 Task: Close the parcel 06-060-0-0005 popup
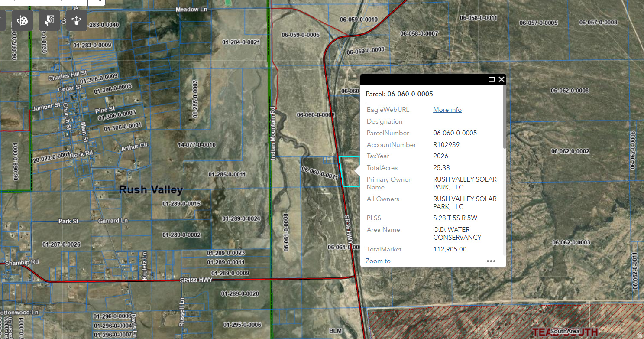click(502, 79)
